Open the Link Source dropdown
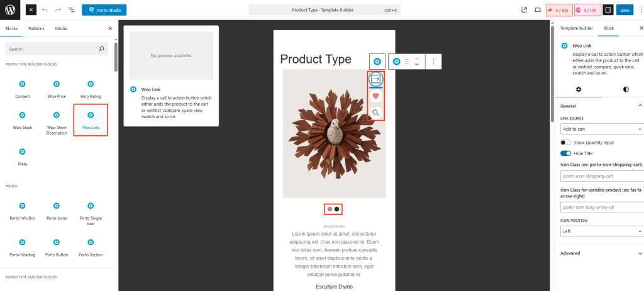The width and height of the screenshot is (644, 291). coord(601,129)
